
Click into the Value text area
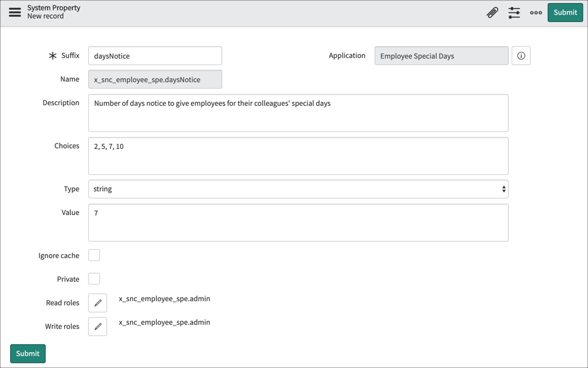click(x=298, y=223)
